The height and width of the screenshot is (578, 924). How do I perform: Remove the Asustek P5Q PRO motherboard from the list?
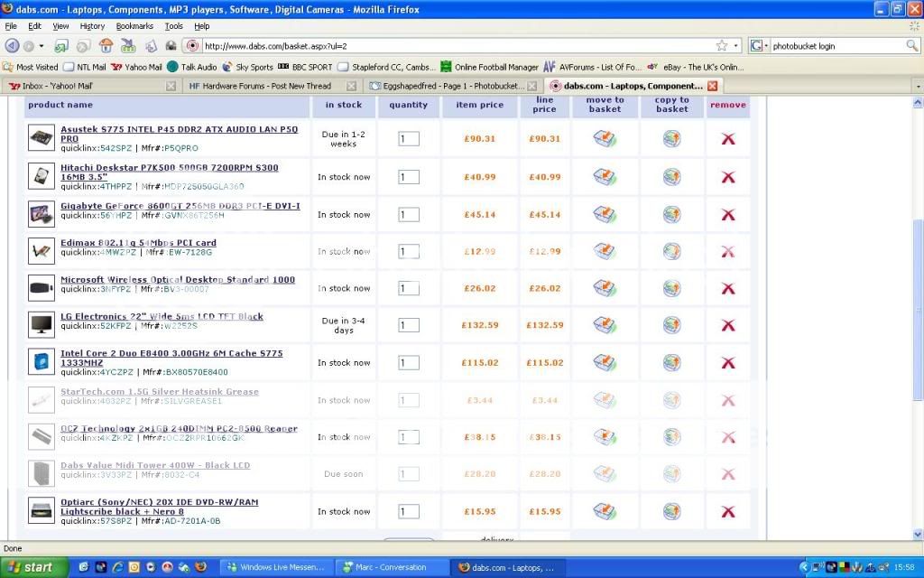click(x=727, y=139)
